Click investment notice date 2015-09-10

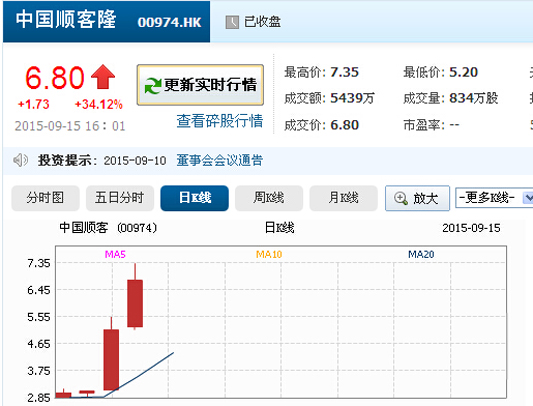135,160
